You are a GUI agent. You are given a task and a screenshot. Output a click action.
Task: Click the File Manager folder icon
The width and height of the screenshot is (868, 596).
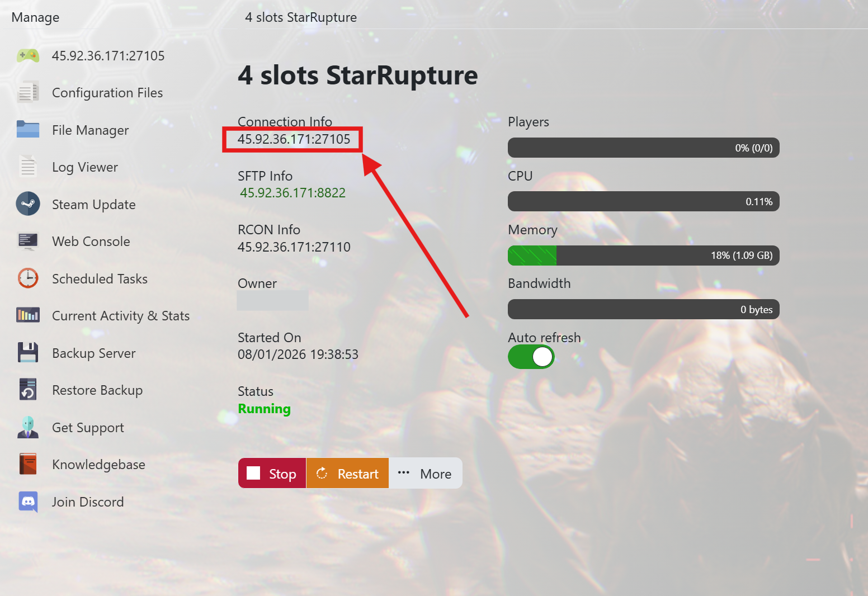(27, 130)
